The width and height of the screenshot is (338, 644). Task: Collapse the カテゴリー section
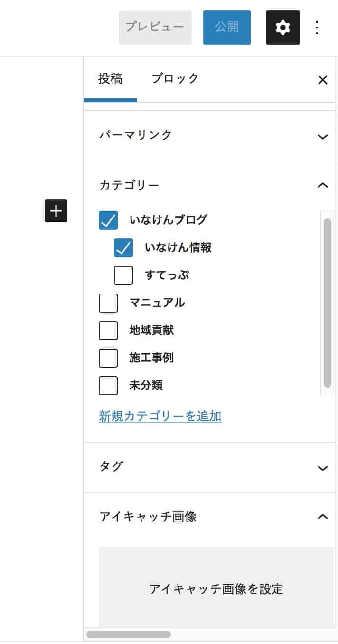click(209, 185)
